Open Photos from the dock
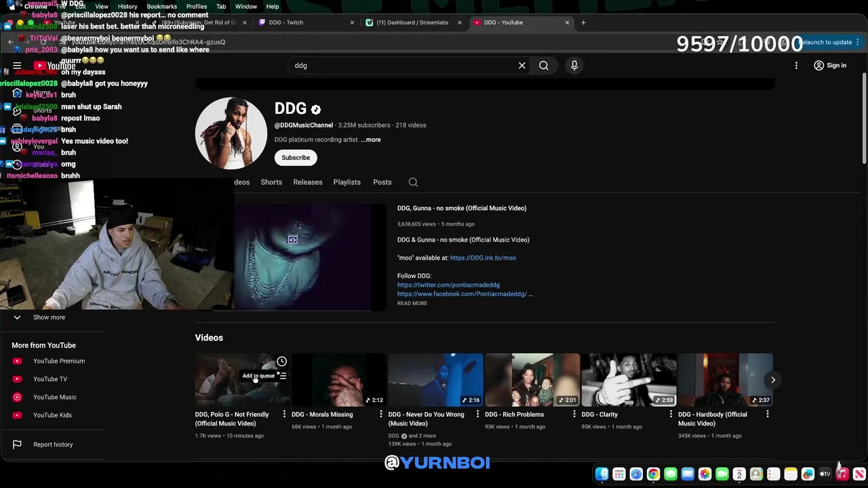Screen dimensions: 868x488 705,474
